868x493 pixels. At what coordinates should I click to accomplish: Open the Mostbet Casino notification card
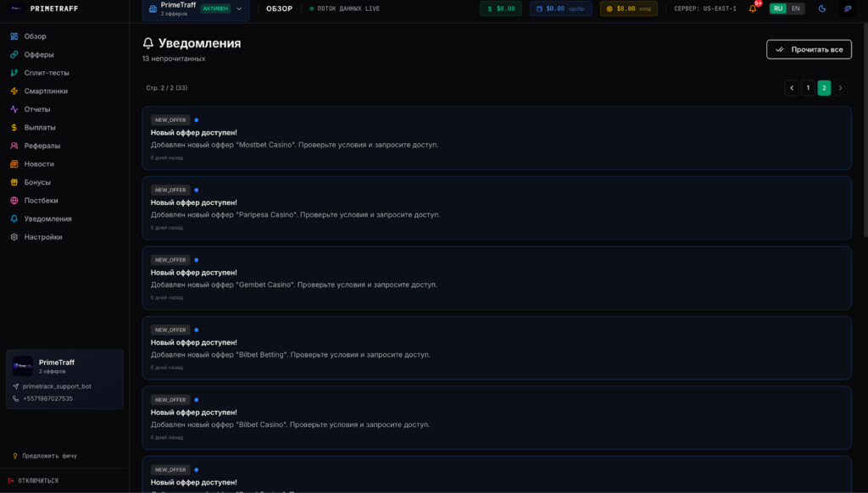[x=497, y=138]
